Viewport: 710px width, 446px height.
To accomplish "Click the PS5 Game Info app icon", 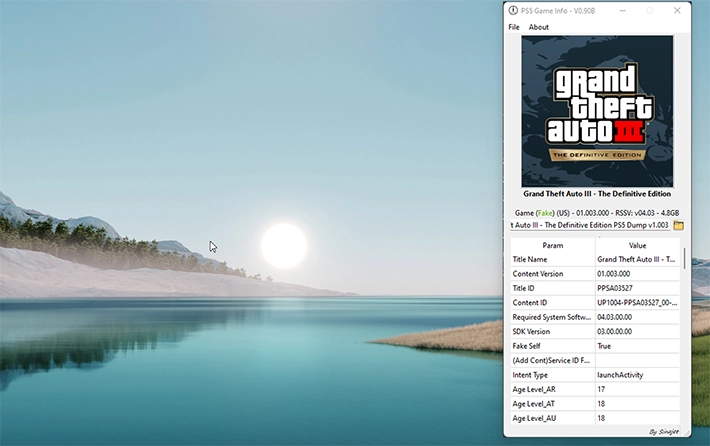I will tap(513, 10).
